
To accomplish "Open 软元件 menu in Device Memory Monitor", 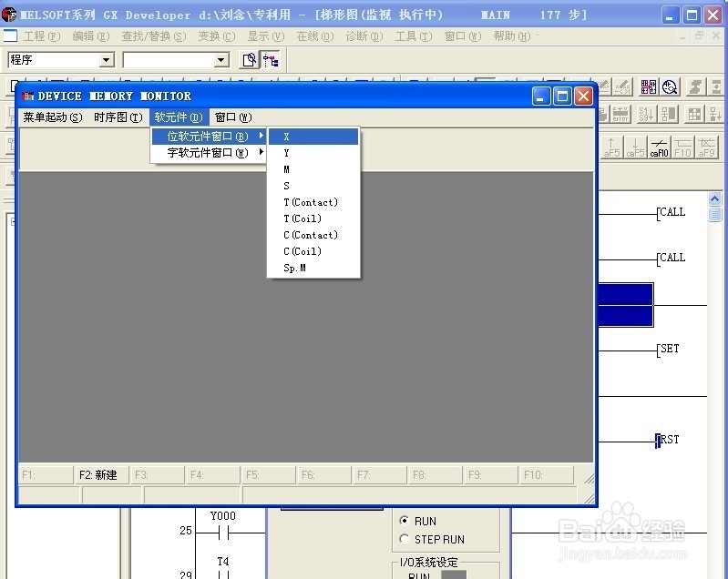I will tap(179, 117).
